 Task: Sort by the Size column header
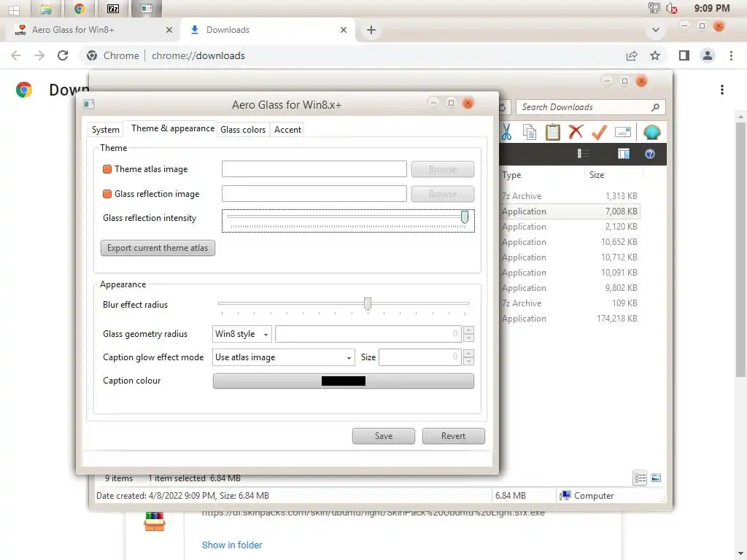(x=614, y=175)
